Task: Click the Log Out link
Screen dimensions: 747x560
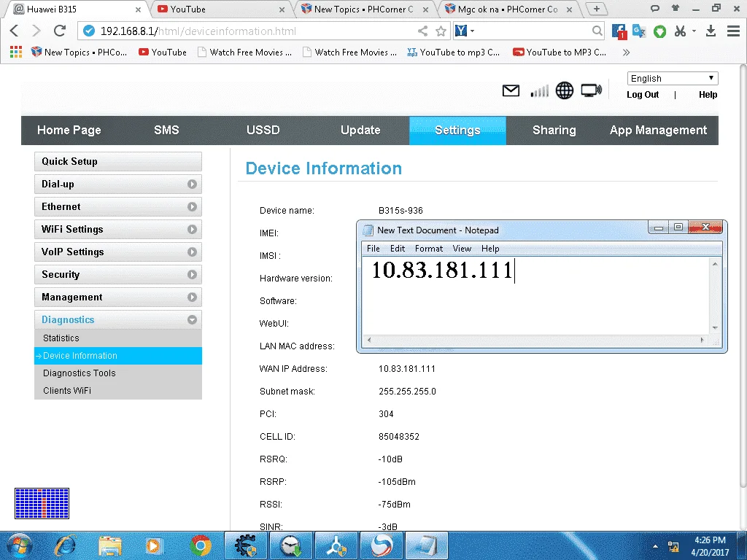Action: coord(643,94)
